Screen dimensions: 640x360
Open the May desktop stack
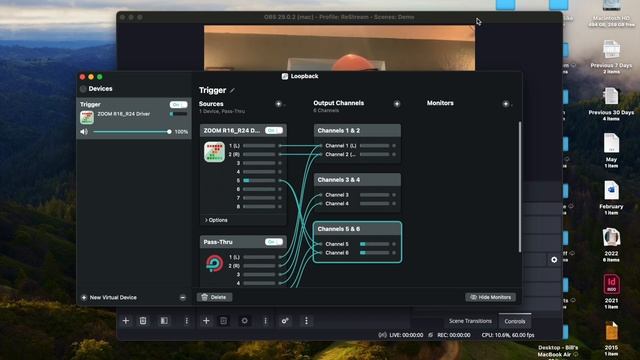click(x=611, y=144)
